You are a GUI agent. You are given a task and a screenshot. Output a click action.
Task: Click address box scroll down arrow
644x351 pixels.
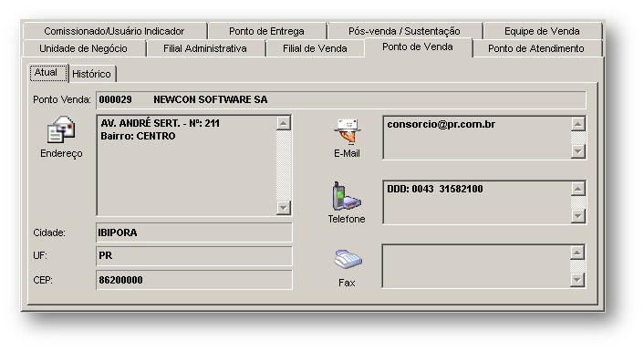(x=284, y=207)
